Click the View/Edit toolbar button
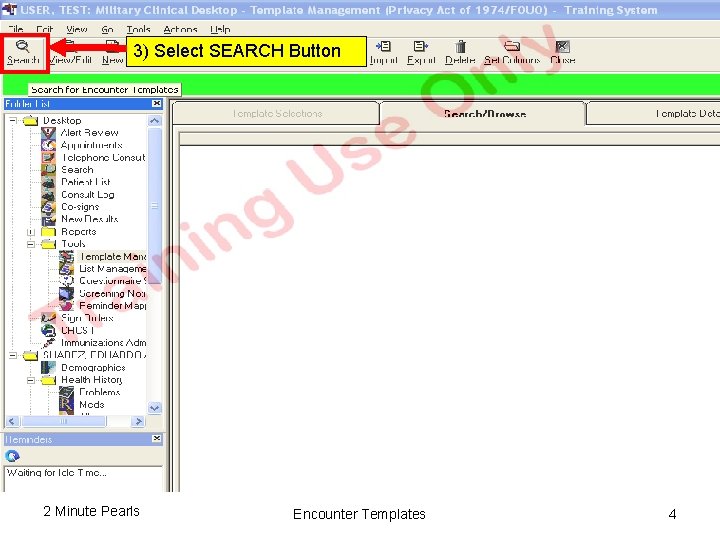Viewport: 720px width, 540px height. point(70,52)
